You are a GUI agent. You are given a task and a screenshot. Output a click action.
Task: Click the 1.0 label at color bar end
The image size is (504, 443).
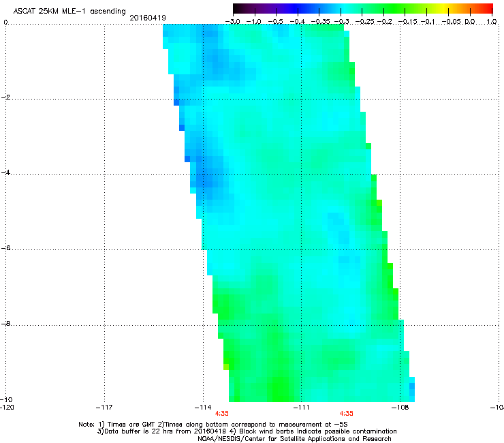[x=492, y=22]
